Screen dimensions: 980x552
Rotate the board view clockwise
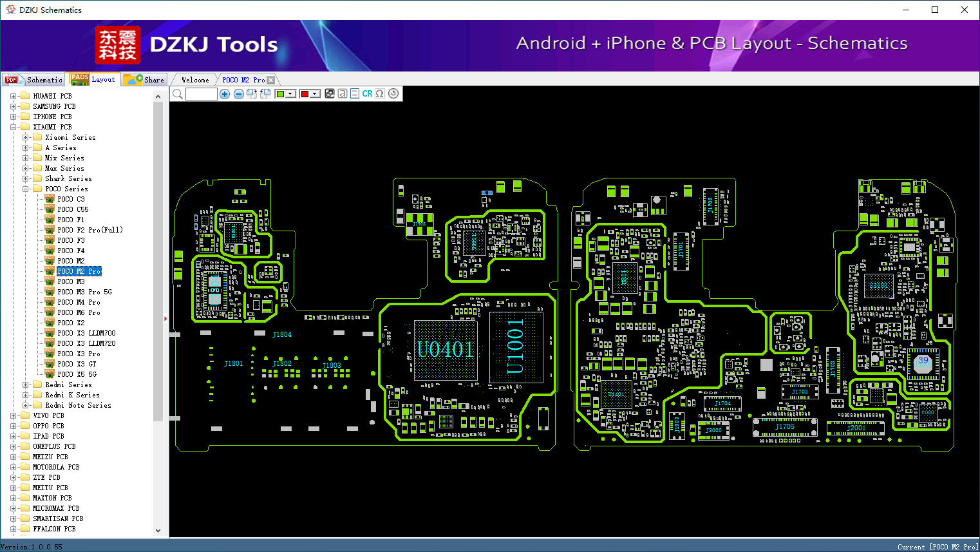(252, 94)
